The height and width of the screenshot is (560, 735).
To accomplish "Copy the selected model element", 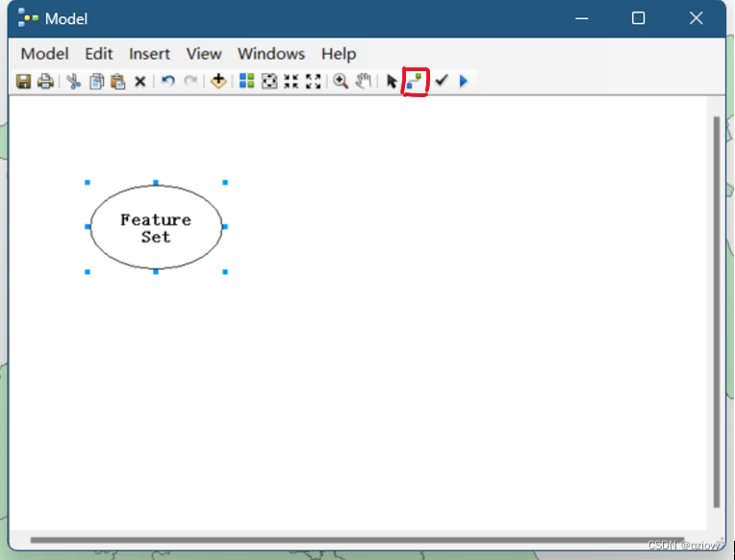I will pos(96,81).
